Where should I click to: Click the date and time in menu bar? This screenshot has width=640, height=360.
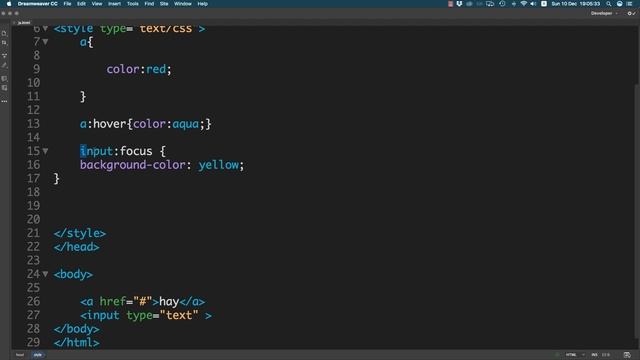pyautogui.click(x=576, y=4)
